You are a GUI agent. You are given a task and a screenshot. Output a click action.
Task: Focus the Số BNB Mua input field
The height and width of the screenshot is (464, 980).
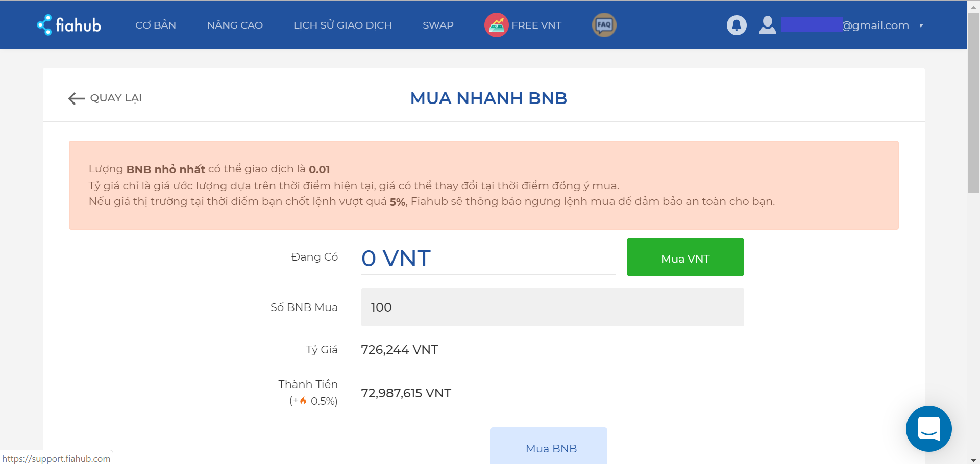[x=552, y=307]
